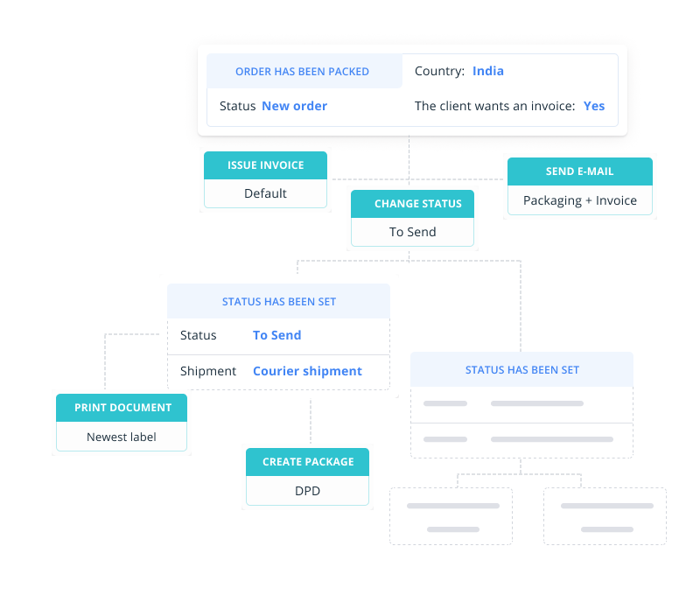The height and width of the screenshot is (602, 700).
Task: Select the ISSUE INVOICE action header
Action: click(265, 164)
